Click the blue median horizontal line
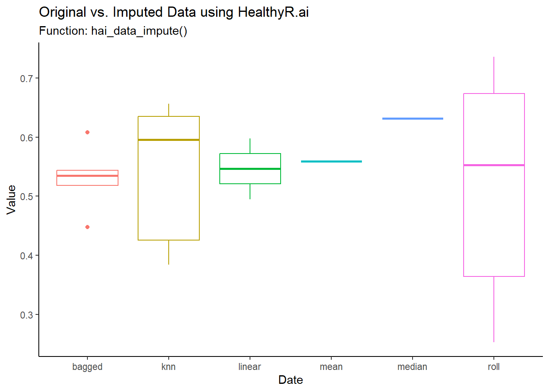The height and width of the screenshot is (392, 549). tap(413, 118)
